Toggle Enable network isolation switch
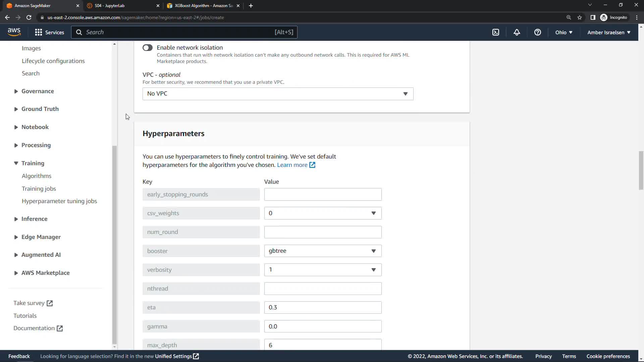 coord(147,48)
